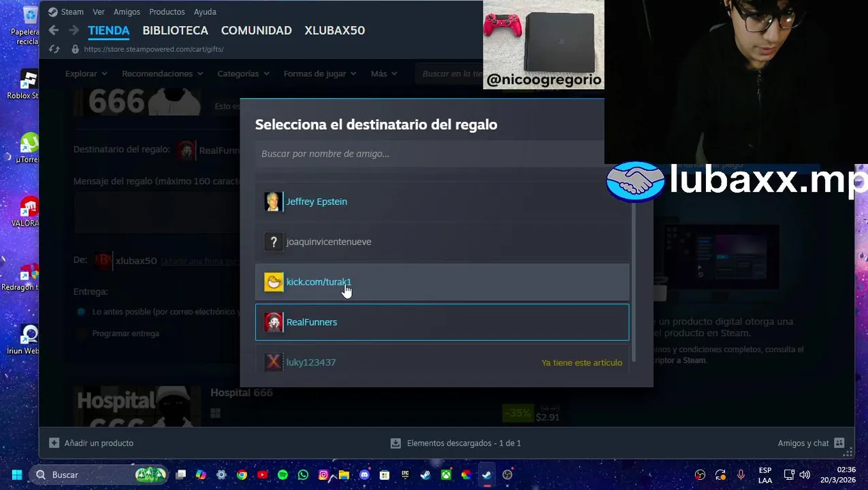Click the Steam address bar URL
The image size is (868, 490).
coord(154,49)
